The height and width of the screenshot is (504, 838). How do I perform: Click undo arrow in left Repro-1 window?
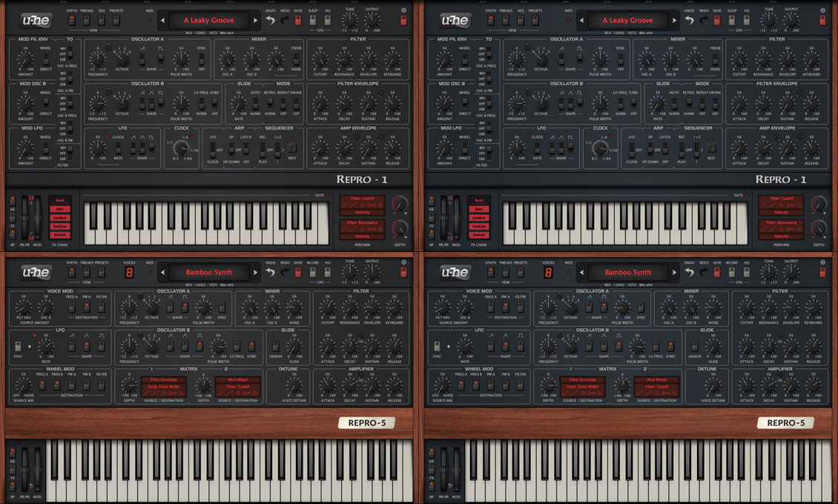coord(271,20)
